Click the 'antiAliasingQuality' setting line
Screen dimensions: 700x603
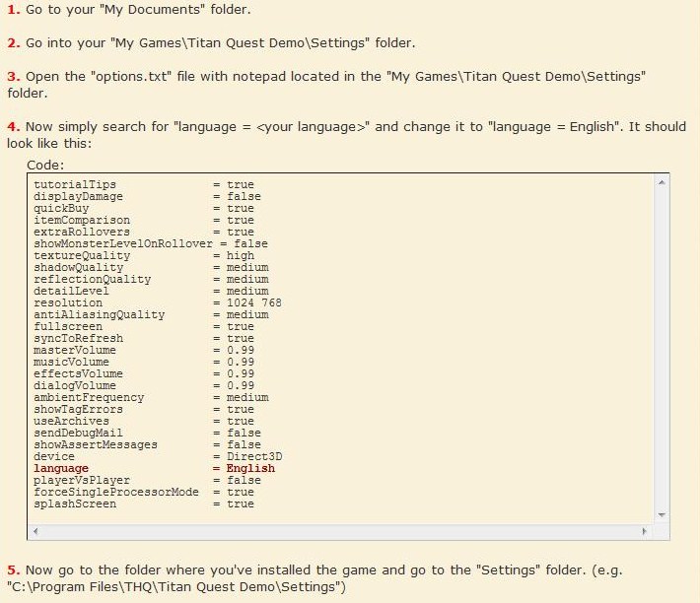[x=151, y=315]
